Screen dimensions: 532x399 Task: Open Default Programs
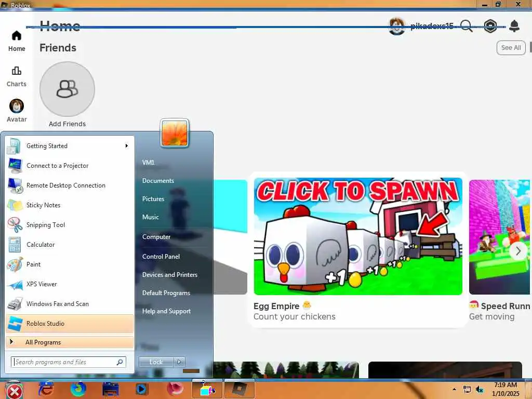(x=166, y=293)
